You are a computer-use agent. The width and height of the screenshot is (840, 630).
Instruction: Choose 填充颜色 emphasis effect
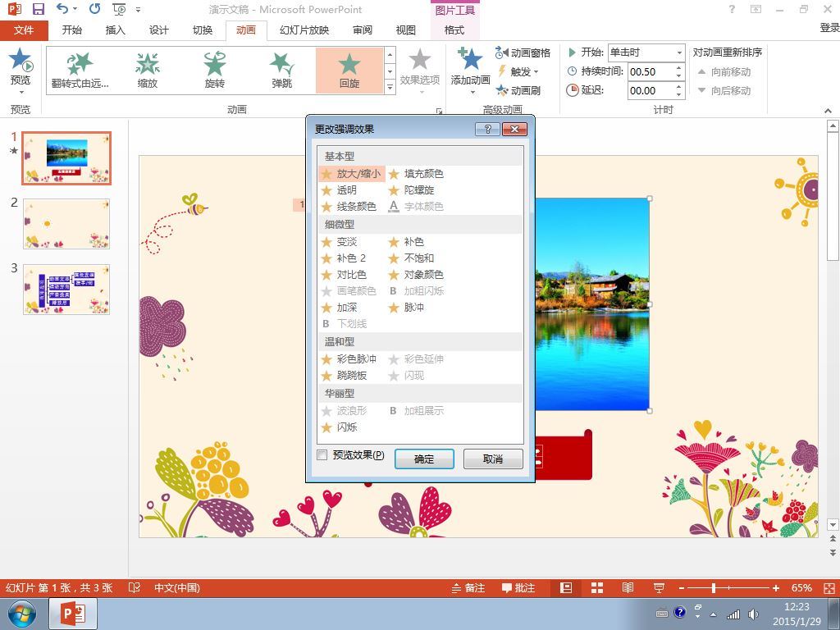tap(416, 174)
